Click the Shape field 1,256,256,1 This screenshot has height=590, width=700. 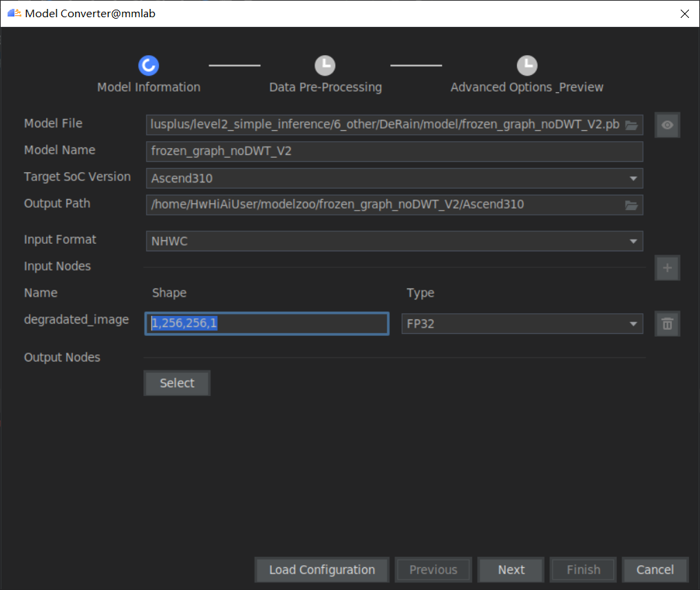click(267, 324)
